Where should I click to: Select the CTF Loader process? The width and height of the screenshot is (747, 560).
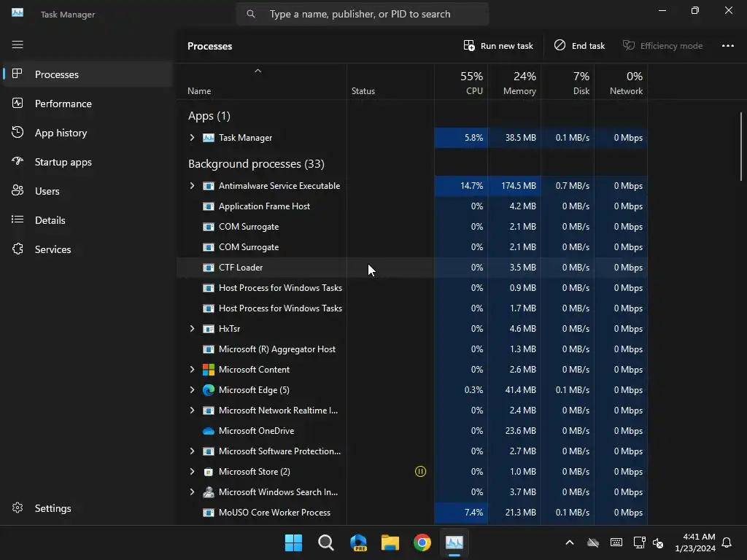(241, 268)
